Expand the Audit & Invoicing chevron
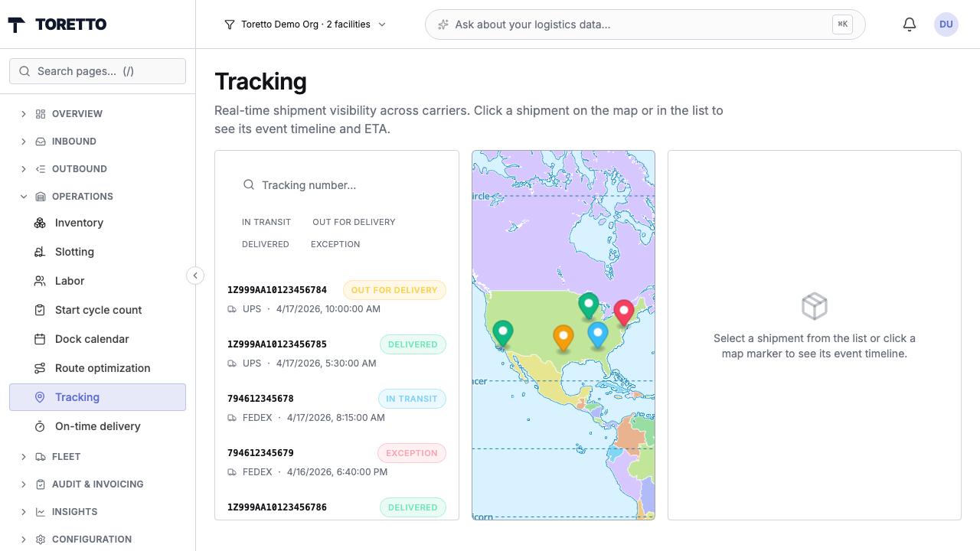This screenshot has height=551, width=980. pyautogui.click(x=23, y=484)
